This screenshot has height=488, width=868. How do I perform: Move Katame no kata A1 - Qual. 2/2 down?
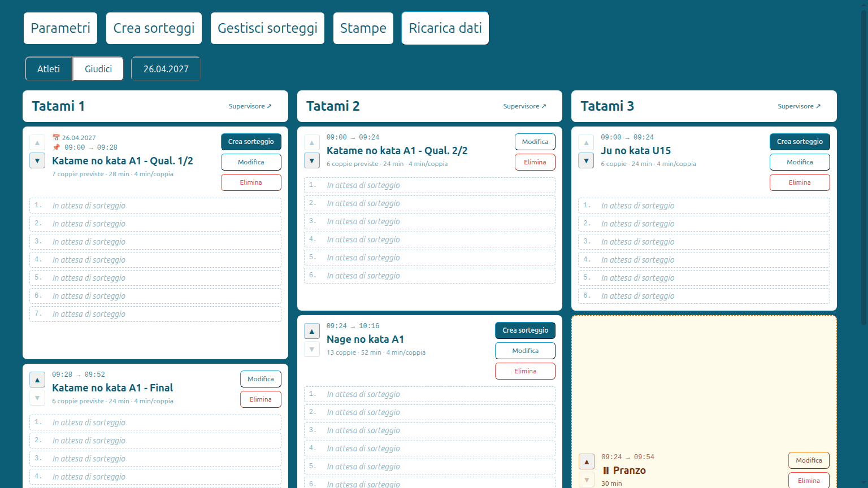coord(312,161)
